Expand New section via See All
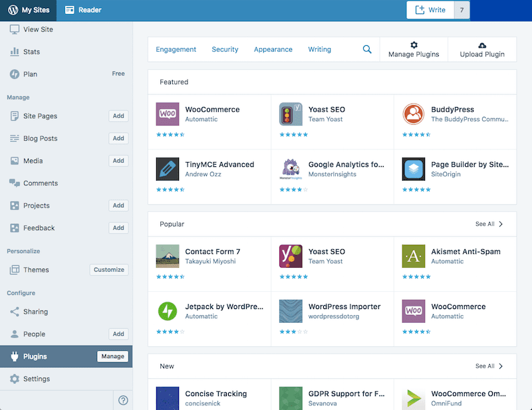 pyautogui.click(x=489, y=366)
